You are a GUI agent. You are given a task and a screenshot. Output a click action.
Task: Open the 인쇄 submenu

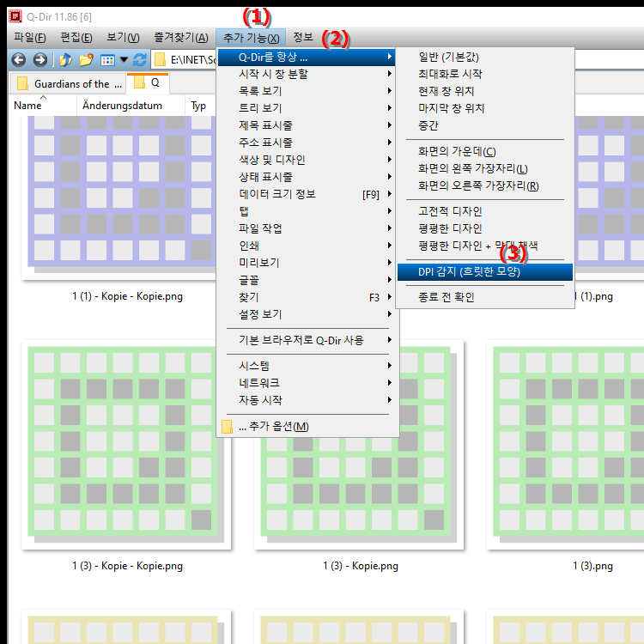pyautogui.click(x=307, y=246)
